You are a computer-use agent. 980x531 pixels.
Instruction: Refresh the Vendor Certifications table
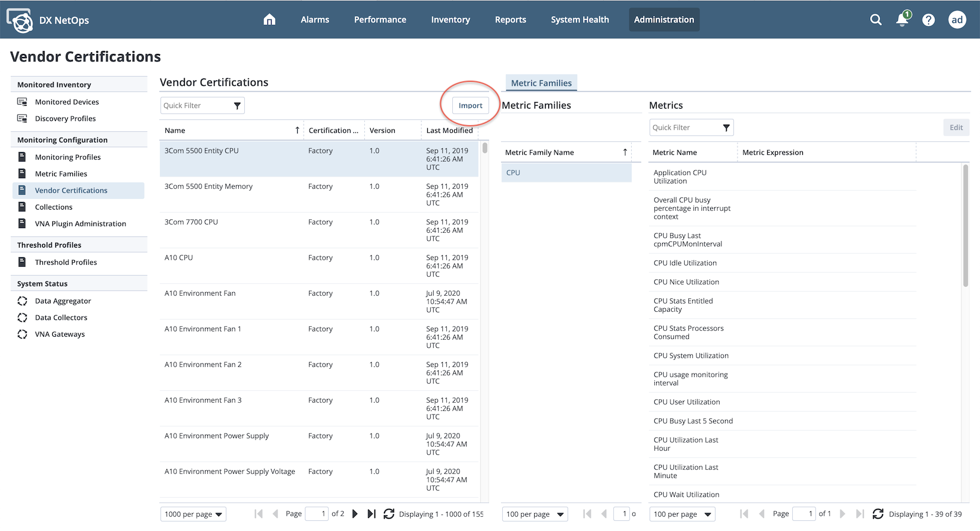(x=389, y=514)
